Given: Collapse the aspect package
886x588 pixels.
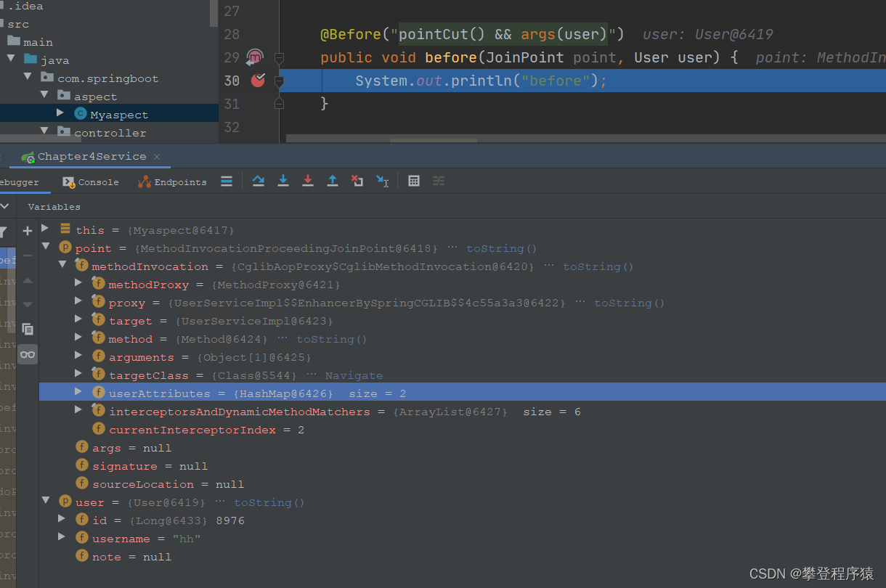Looking at the screenshot, I should tap(44, 95).
